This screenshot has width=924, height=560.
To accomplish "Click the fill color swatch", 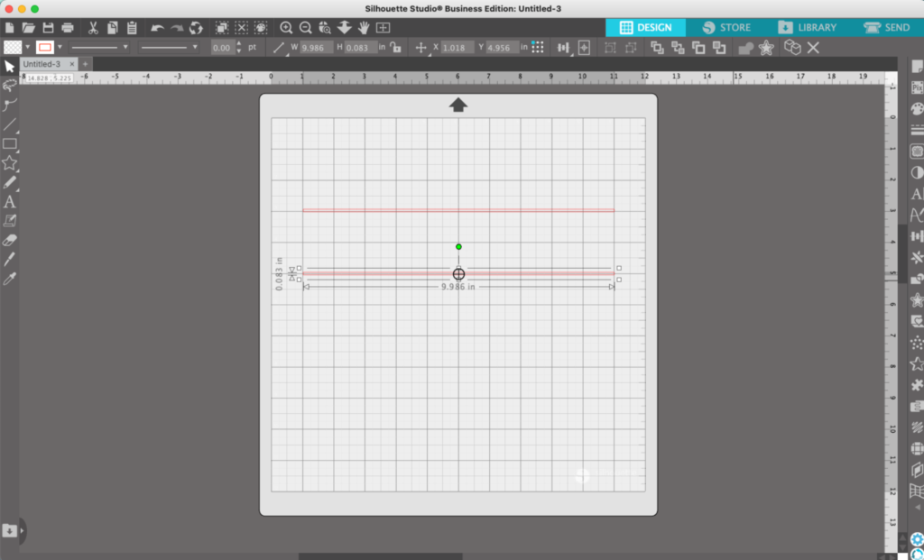I will (13, 47).
